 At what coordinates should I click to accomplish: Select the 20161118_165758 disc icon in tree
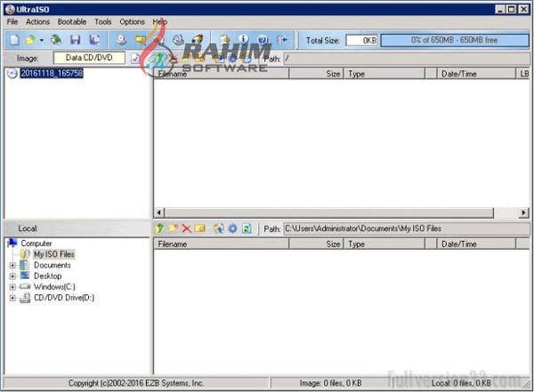coord(12,74)
